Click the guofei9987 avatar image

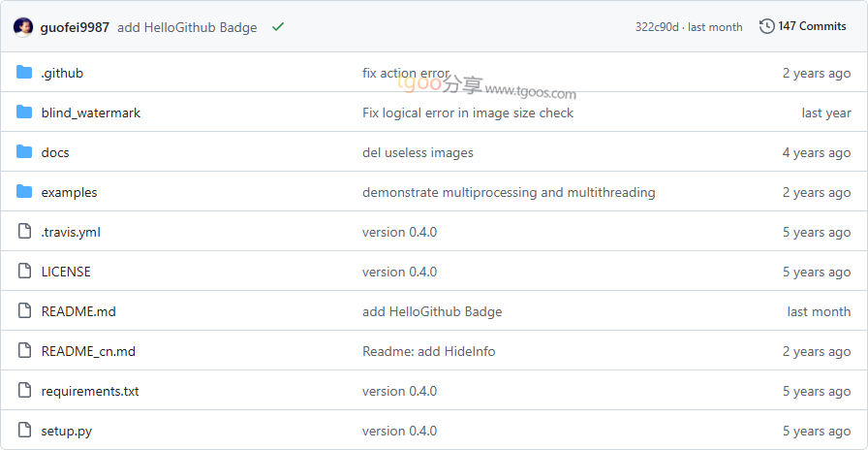click(x=23, y=27)
